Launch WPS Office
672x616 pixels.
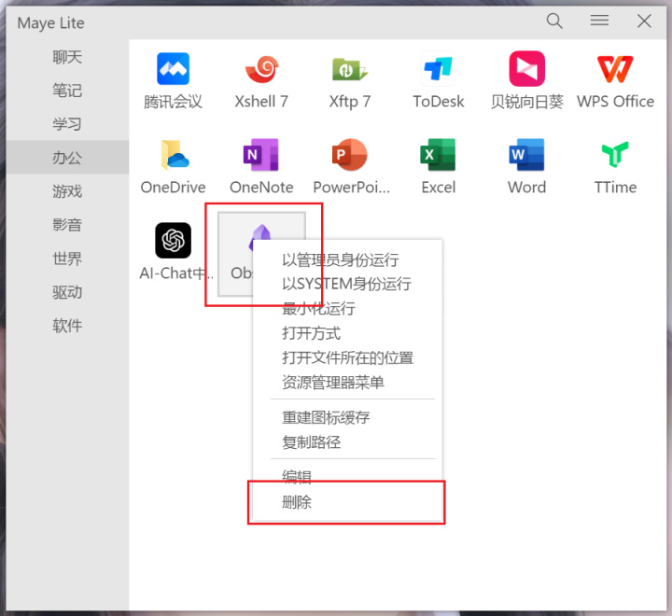click(x=615, y=68)
